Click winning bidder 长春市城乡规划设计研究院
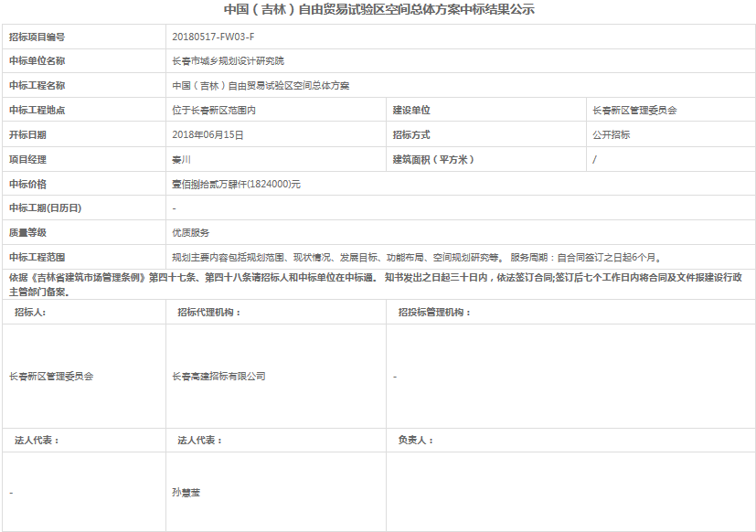This screenshot has width=756, height=532. [228, 61]
